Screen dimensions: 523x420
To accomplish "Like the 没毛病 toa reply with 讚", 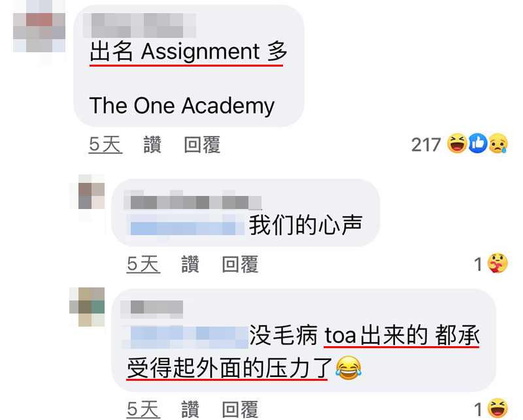I will click(190, 409).
